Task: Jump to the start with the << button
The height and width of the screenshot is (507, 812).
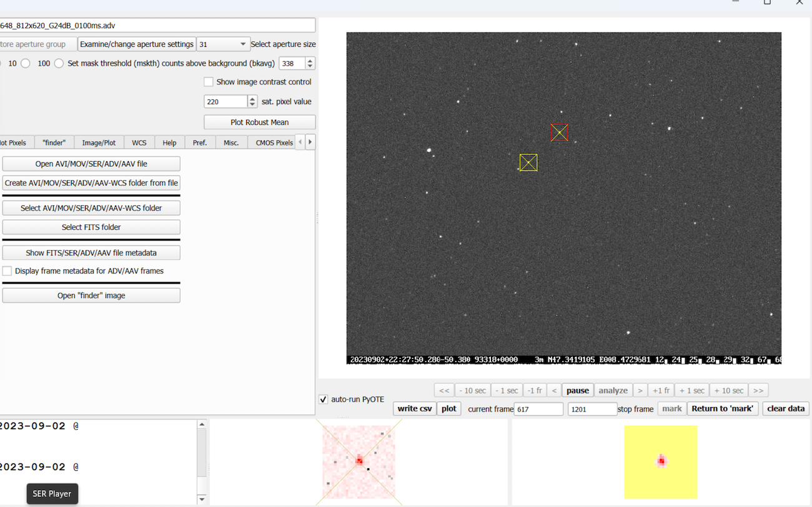Action: pos(444,390)
